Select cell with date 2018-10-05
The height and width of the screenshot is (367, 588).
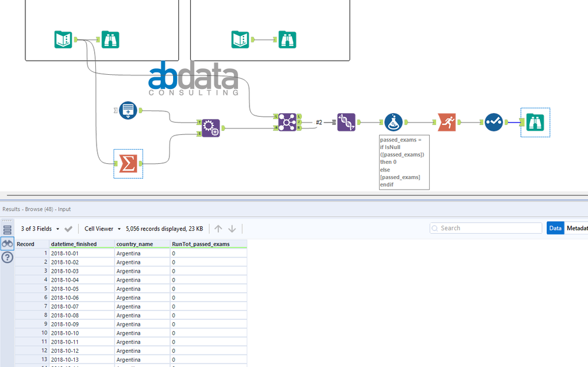(x=82, y=289)
